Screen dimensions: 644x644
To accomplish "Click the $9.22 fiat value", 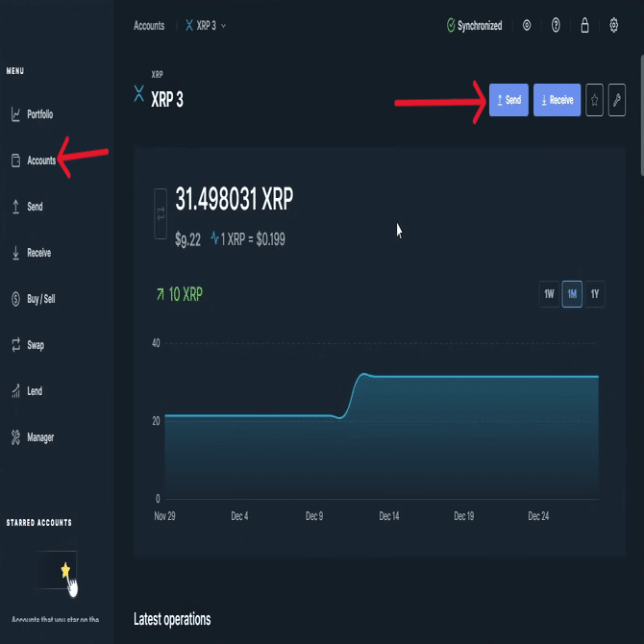I will tap(187, 239).
